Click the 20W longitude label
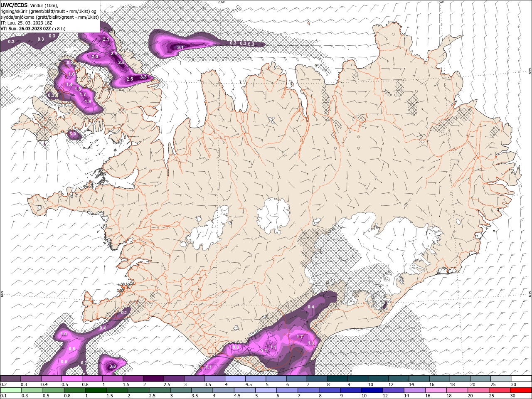 [x=221, y=2]
